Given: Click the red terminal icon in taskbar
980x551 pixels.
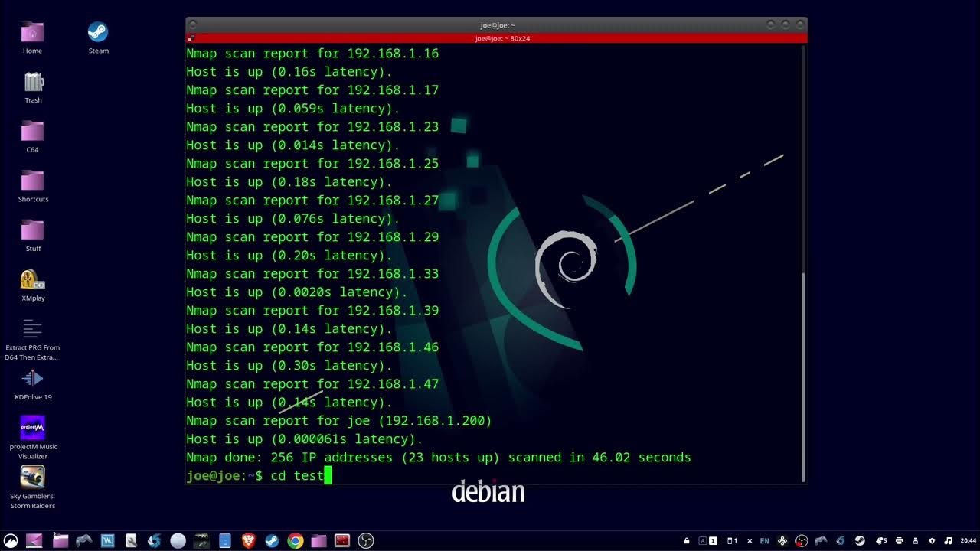Looking at the screenshot, I should pyautogui.click(x=341, y=540).
